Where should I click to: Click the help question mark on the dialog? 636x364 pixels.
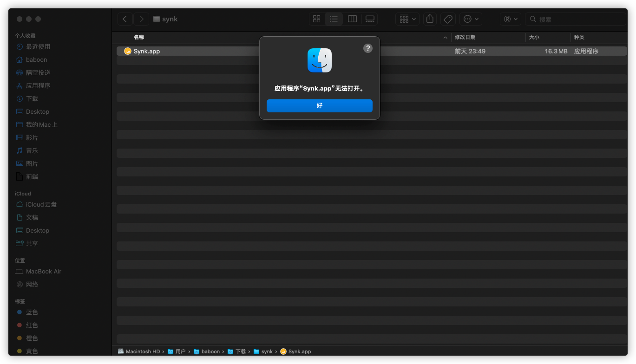click(x=368, y=48)
